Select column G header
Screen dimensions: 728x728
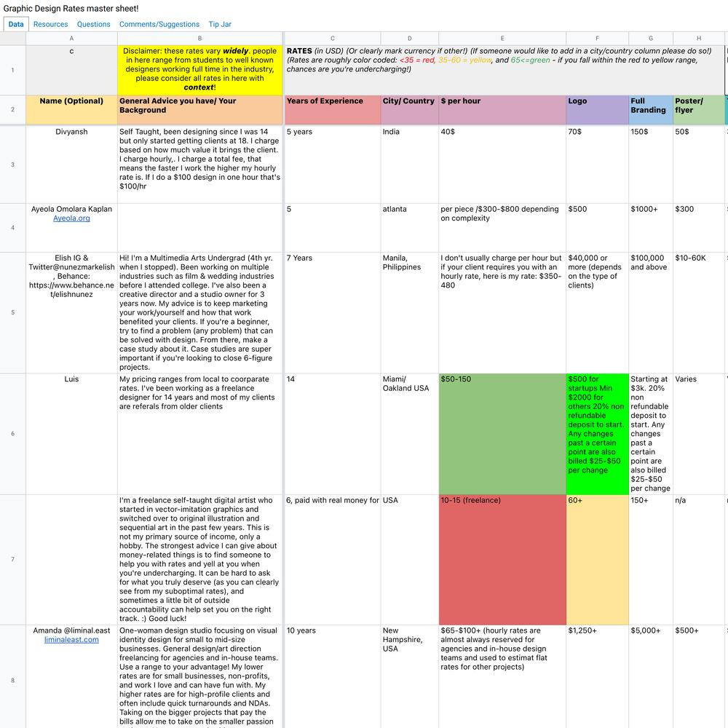pyautogui.click(x=650, y=39)
